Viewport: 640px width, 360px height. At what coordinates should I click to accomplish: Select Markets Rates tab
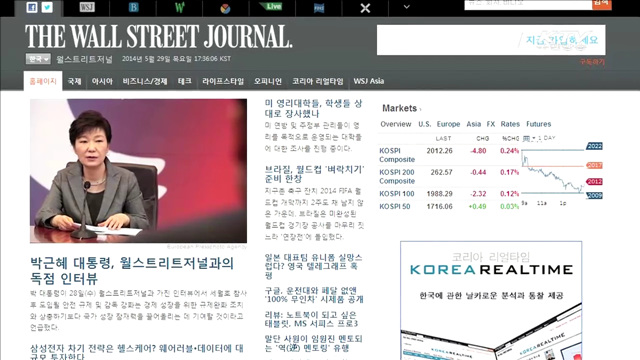click(x=510, y=124)
